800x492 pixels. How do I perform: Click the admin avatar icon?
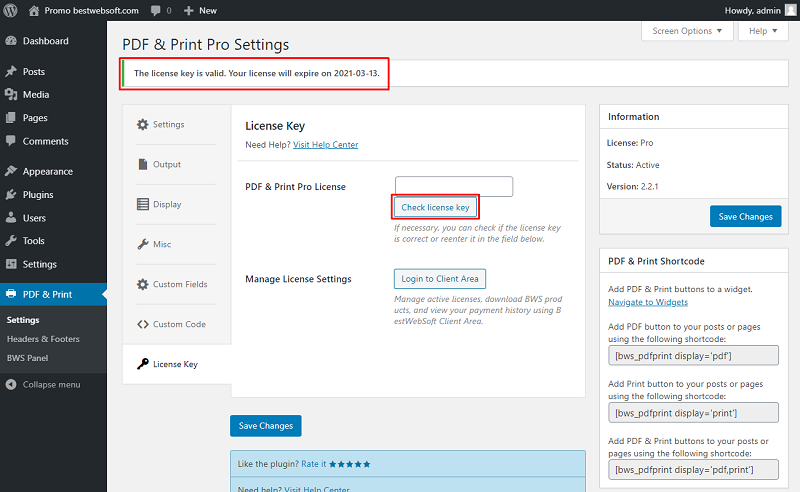pos(791,10)
